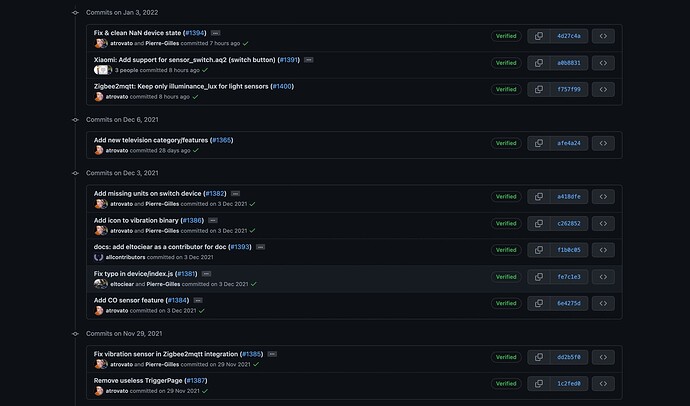The height and width of the screenshot is (406, 690).
Task: Expand description of Add CO sensor feature
Action: coord(198,300)
